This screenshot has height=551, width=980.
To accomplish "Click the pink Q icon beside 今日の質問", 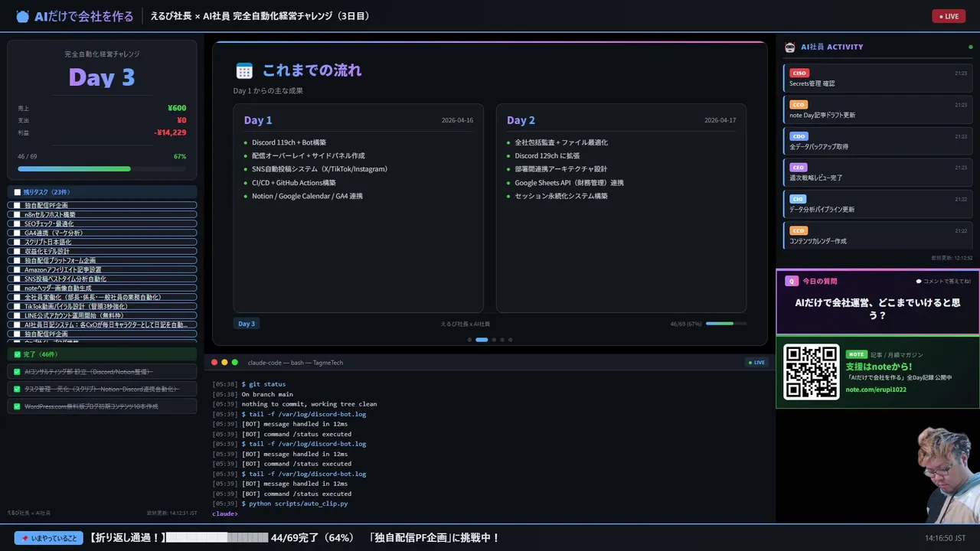I will coord(792,281).
